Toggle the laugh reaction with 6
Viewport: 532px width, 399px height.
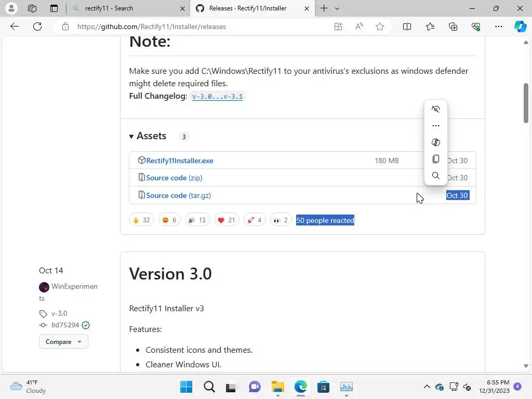(169, 220)
